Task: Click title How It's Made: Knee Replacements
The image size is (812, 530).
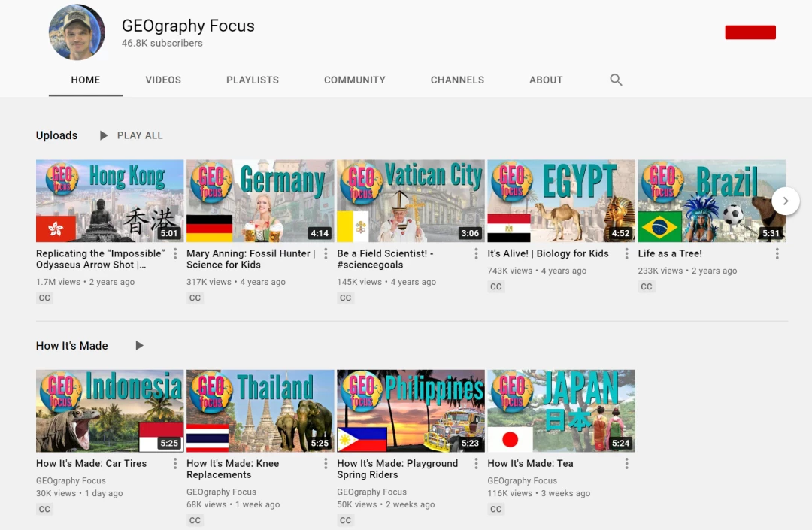Action: [x=233, y=469]
